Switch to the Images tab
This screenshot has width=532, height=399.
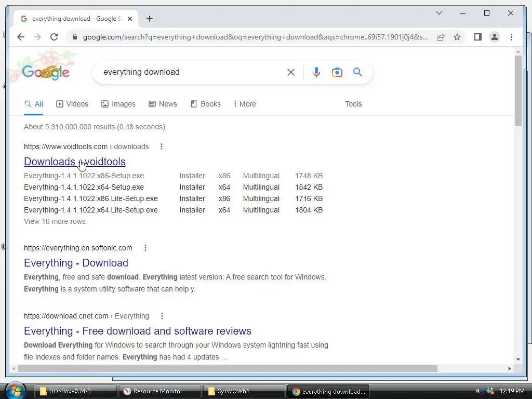[x=118, y=104]
